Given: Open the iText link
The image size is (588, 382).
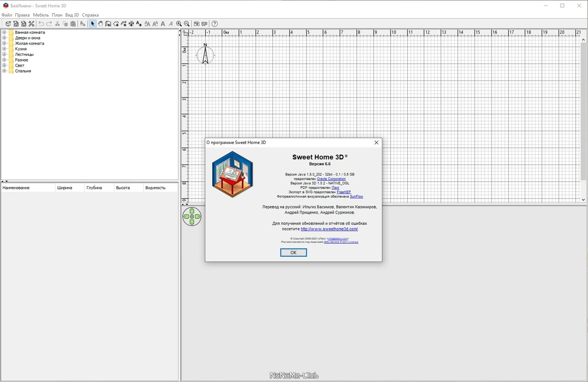Looking at the screenshot, I should pyautogui.click(x=335, y=188).
